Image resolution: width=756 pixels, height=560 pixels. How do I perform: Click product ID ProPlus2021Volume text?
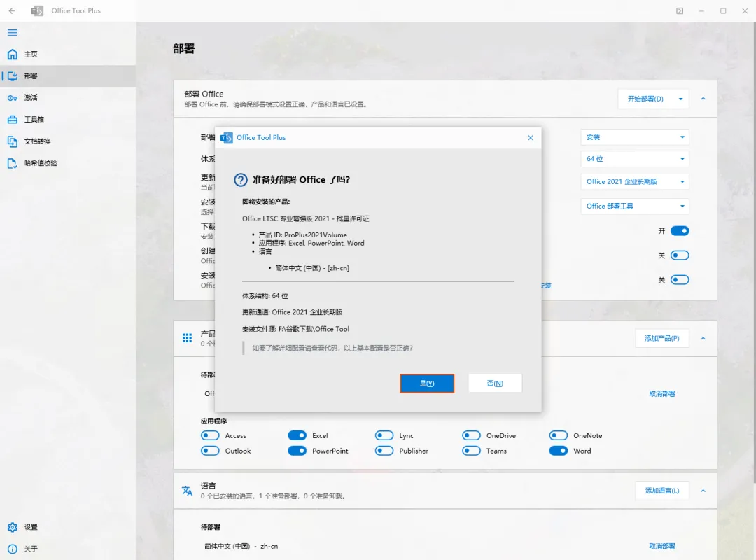coord(303,235)
